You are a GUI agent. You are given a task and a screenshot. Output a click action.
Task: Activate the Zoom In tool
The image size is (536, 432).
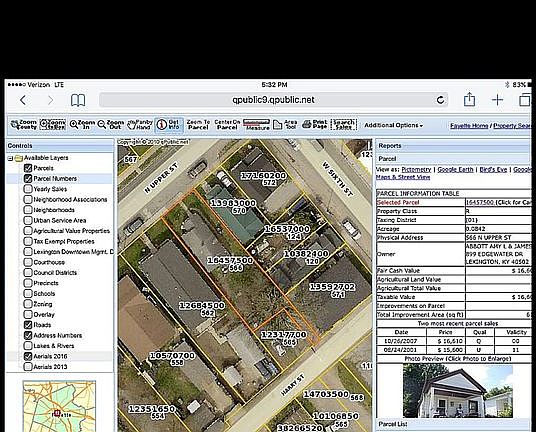[x=82, y=124]
